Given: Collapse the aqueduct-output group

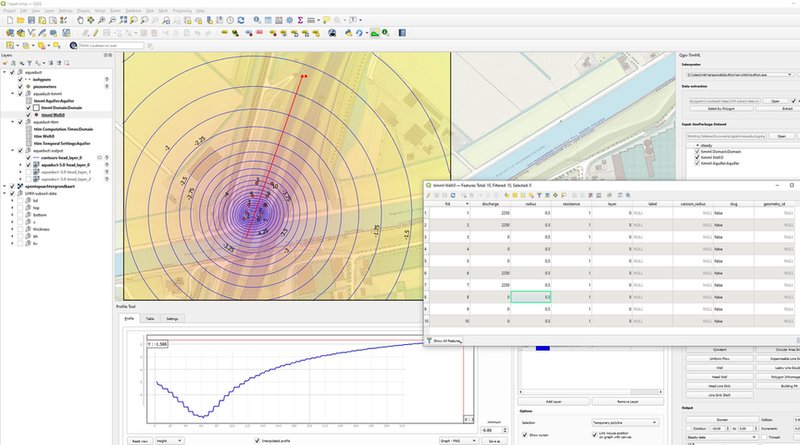Looking at the screenshot, I should point(13,151).
